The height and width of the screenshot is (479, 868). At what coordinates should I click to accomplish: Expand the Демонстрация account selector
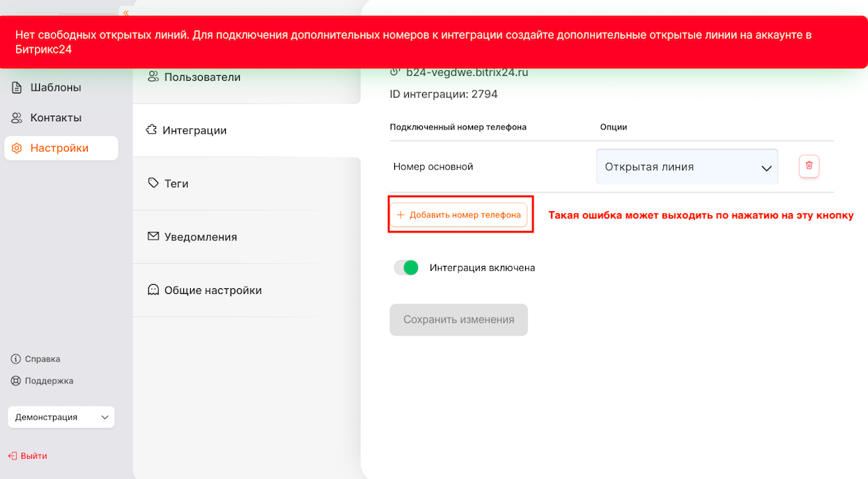[61, 417]
